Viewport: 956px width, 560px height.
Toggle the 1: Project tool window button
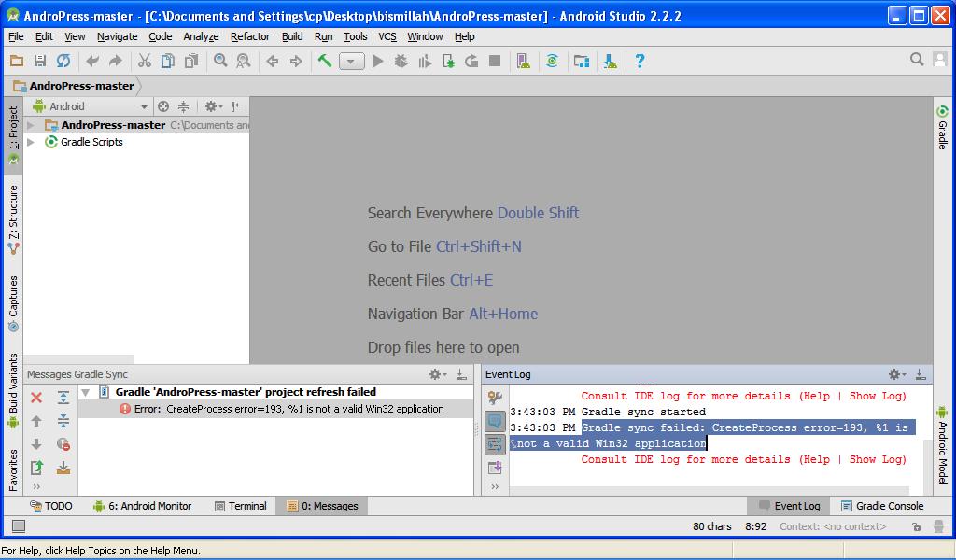pos(13,135)
